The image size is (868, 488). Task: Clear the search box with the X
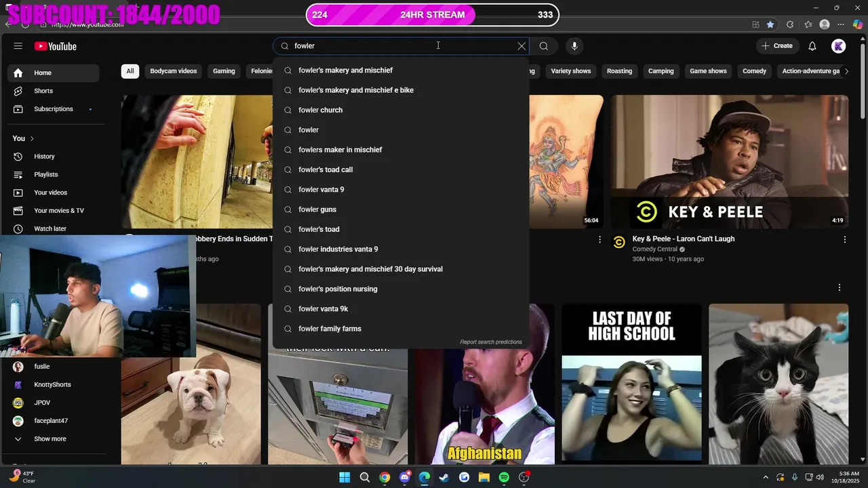[521, 46]
